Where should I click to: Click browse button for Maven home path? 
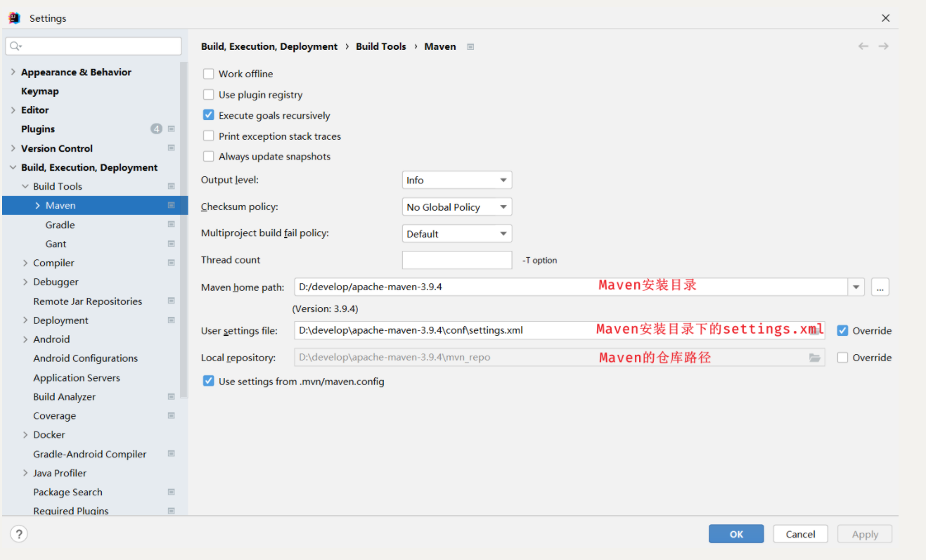[x=880, y=287]
